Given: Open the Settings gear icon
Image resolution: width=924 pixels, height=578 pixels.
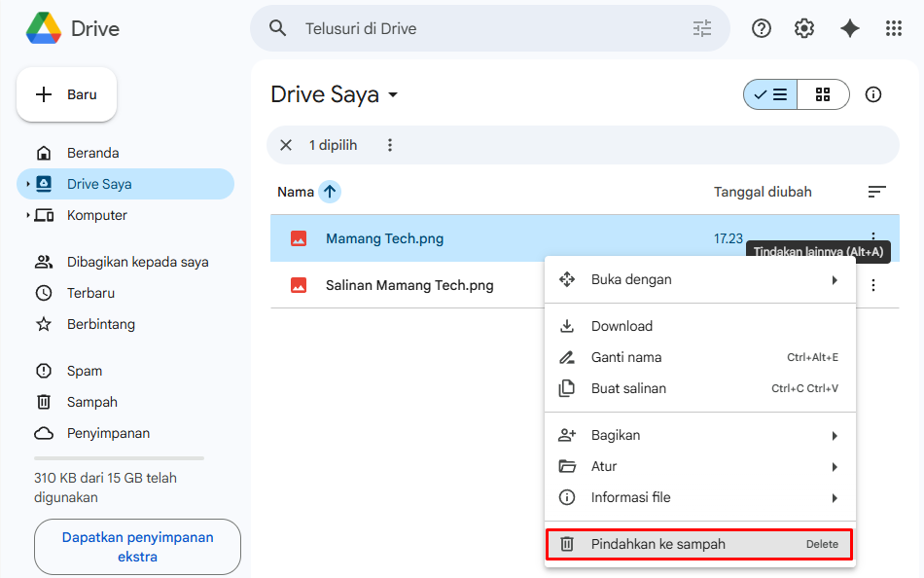Looking at the screenshot, I should coord(804,28).
